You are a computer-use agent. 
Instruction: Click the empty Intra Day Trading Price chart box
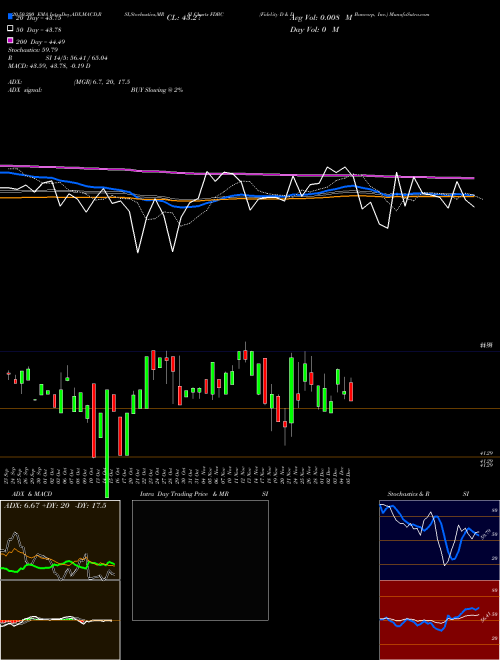(200, 560)
